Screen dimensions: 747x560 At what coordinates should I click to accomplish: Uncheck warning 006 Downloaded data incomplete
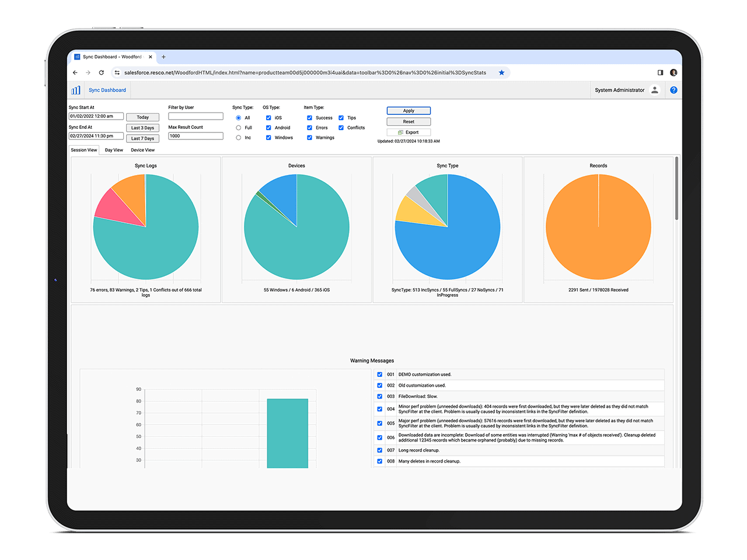pos(379,437)
